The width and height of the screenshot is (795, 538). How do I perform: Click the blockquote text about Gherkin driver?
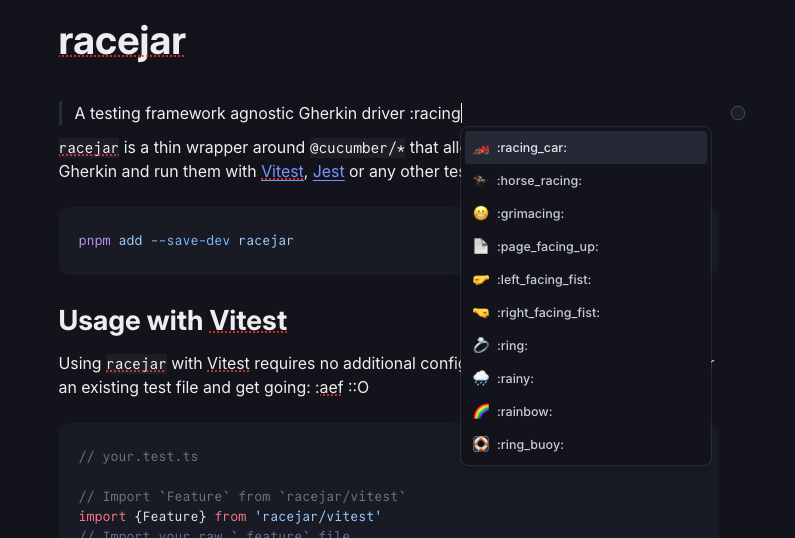267,113
